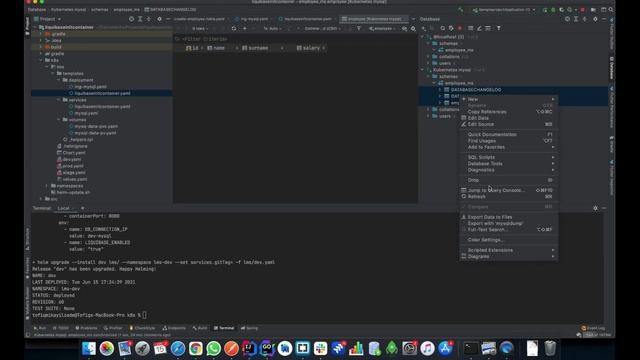
Task: Open the mq-mysql.yaml editor tab
Action: pos(251,19)
